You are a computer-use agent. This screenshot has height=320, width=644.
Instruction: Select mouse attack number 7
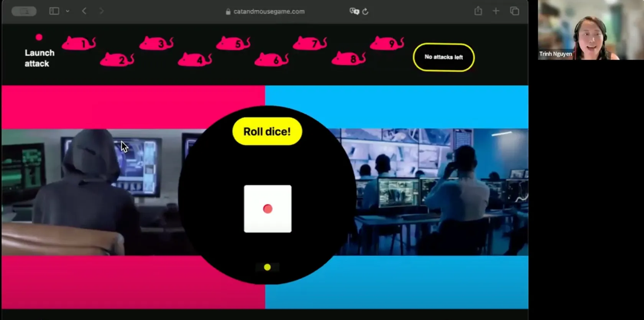[310, 43]
